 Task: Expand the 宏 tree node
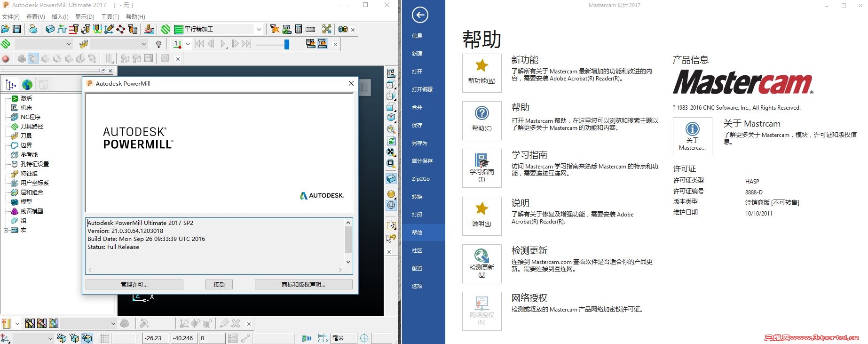click(x=6, y=230)
